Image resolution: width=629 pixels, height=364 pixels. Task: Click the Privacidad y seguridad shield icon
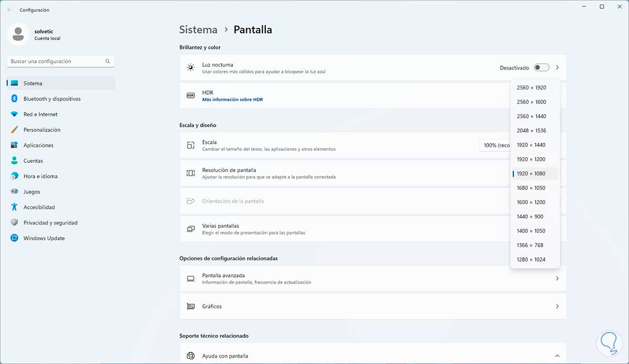[x=14, y=223]
